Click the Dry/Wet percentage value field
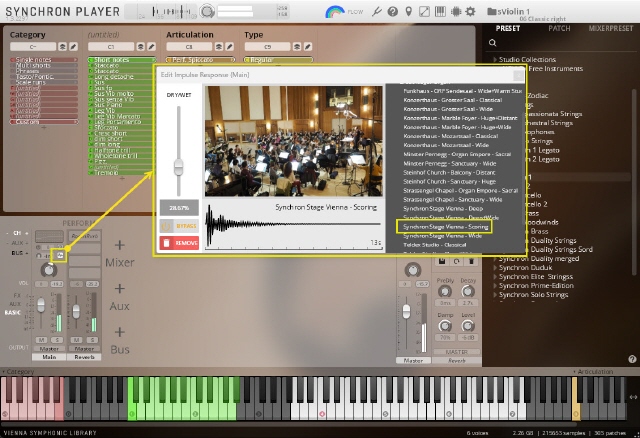The image size is (640, 438). 179,208
